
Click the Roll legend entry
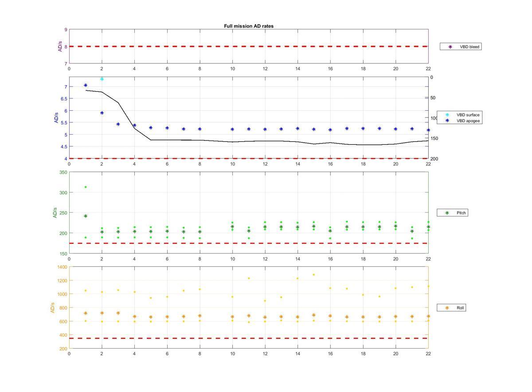tap(452, 307)
